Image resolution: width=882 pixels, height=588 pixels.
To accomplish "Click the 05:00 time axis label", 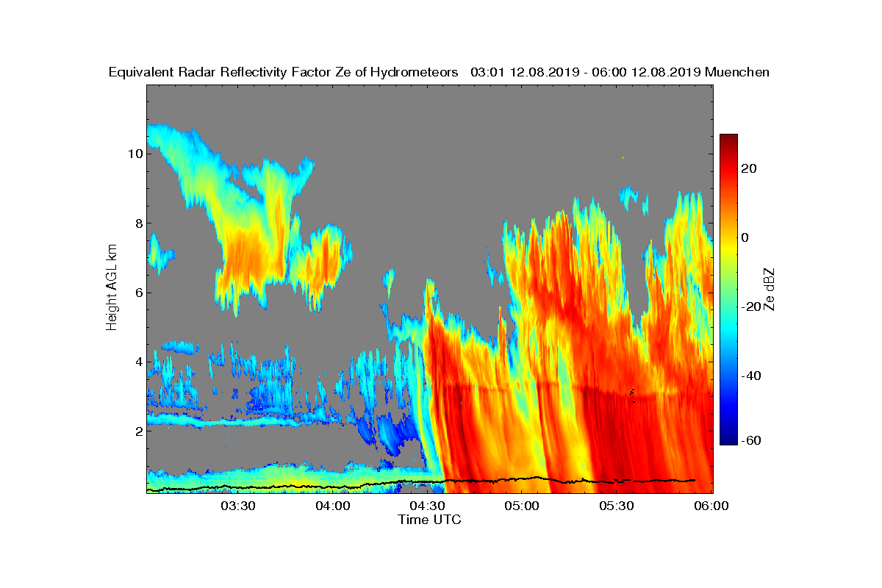I will (522, 506).
